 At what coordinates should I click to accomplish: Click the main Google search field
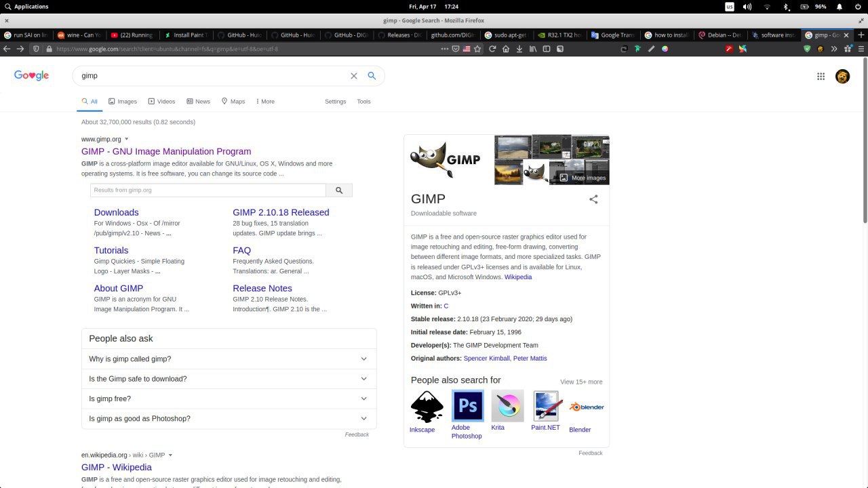coord(214,76)
